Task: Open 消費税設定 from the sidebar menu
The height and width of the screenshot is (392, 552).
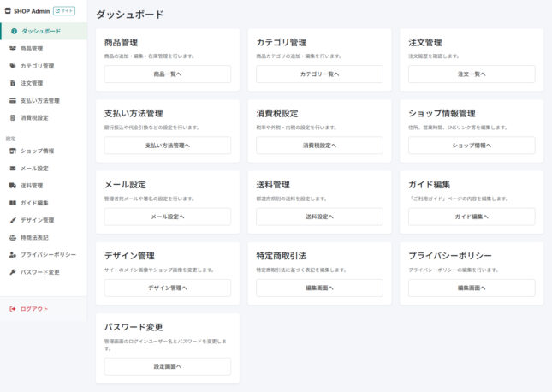Action: click(x=34, y=117)
